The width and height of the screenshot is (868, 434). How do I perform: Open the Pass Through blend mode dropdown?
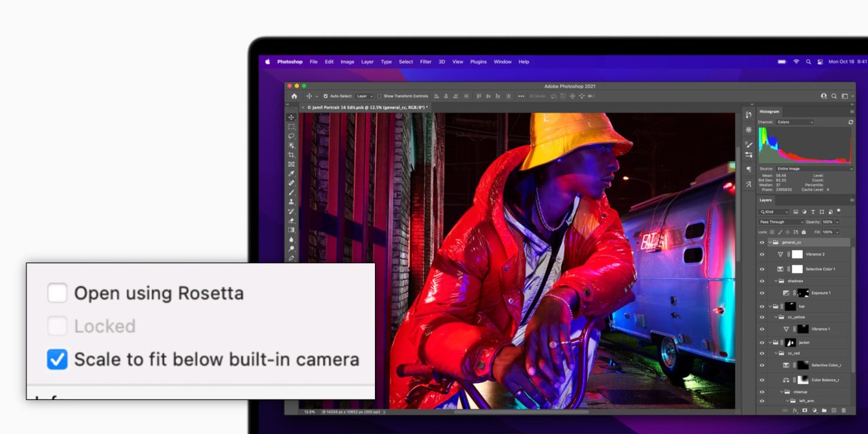781,222
